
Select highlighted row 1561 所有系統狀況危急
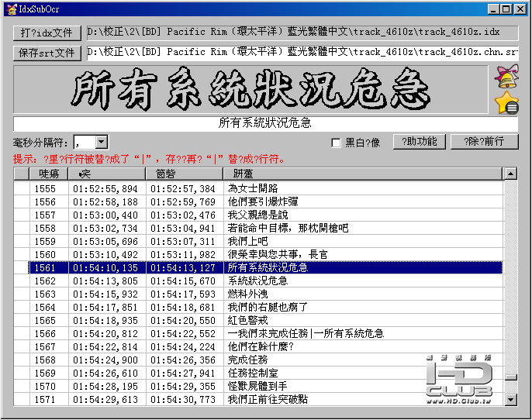click(x=257, y=268)
